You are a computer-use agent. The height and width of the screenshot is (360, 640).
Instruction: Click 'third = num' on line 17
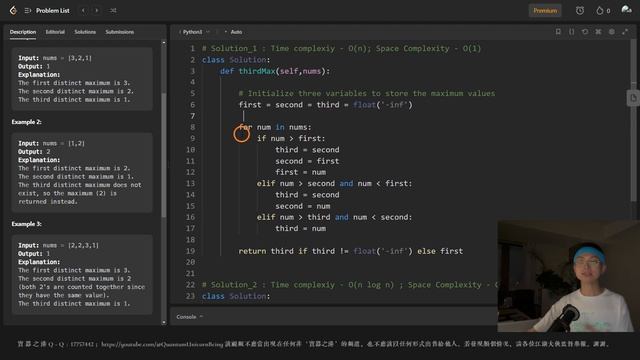pyautogui.click(x=300, y=229)
